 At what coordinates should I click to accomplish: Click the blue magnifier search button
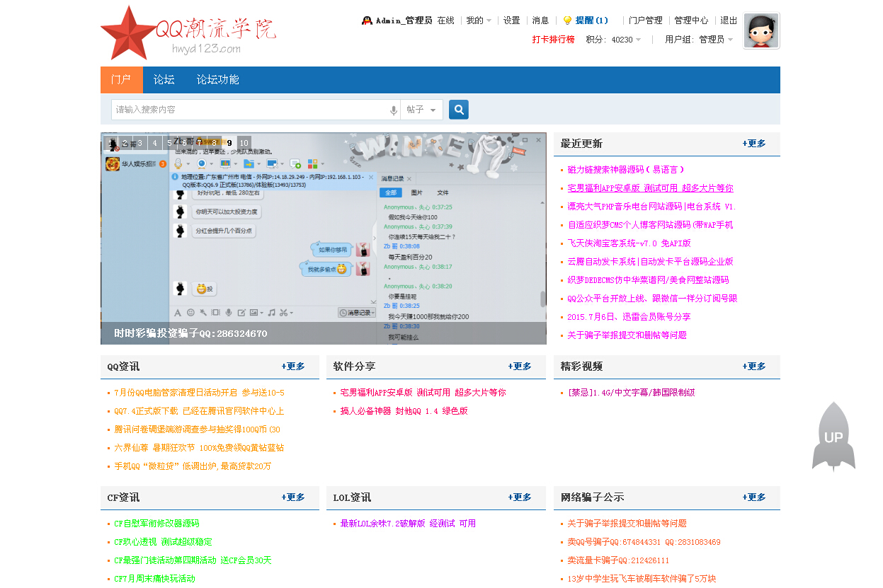(x=459, y=110)
